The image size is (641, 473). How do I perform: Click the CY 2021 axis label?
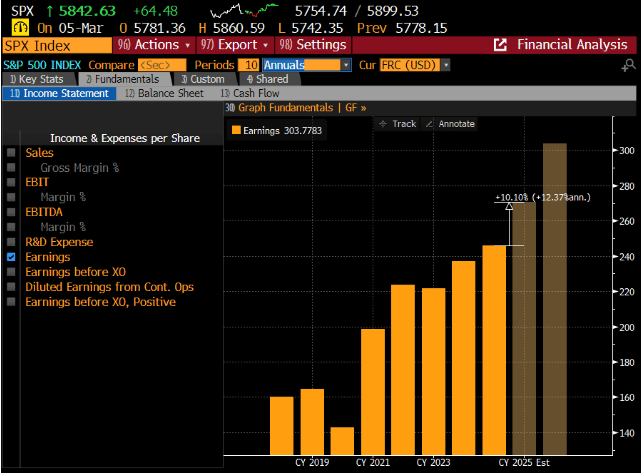pyautogui.click(x=373, y=462)
